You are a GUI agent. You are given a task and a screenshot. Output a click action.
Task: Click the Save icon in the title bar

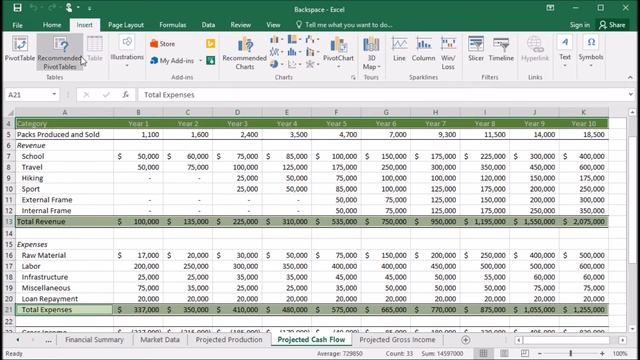tap(17, 8)
